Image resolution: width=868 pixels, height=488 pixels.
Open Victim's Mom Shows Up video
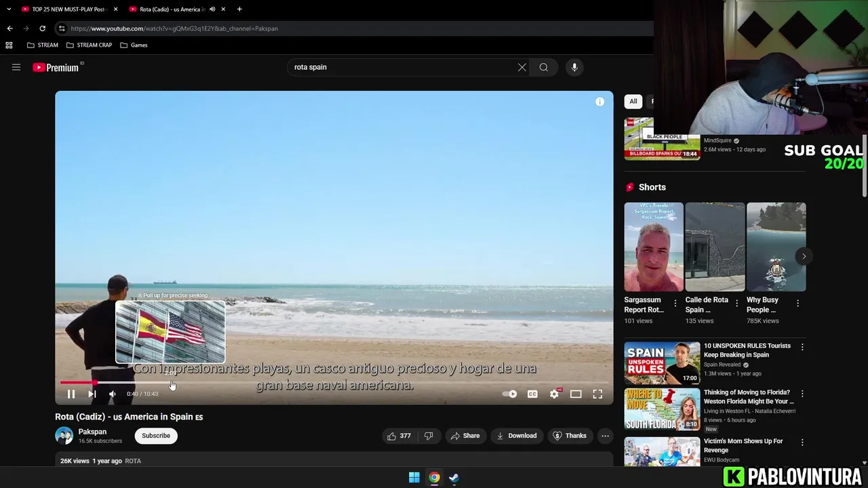[x=743, y=445]
